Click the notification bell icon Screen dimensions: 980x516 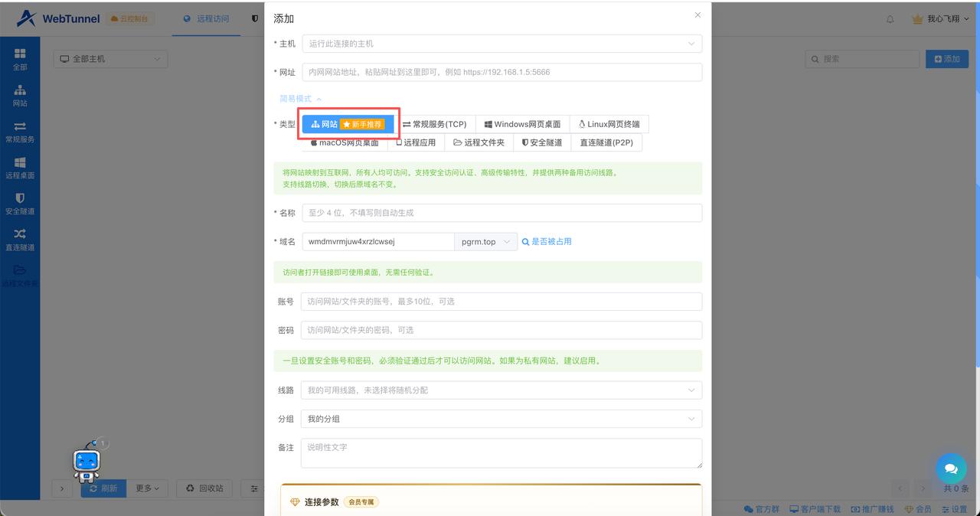point(890,19)
